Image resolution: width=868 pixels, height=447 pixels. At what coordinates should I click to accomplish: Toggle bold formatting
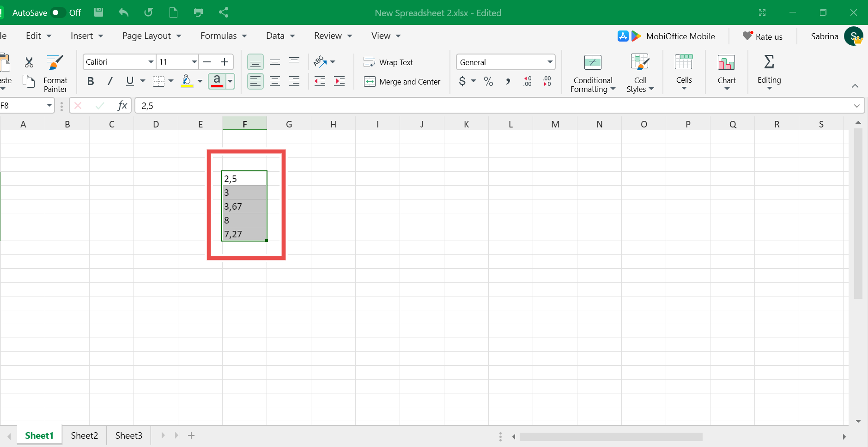click(91, 81)
